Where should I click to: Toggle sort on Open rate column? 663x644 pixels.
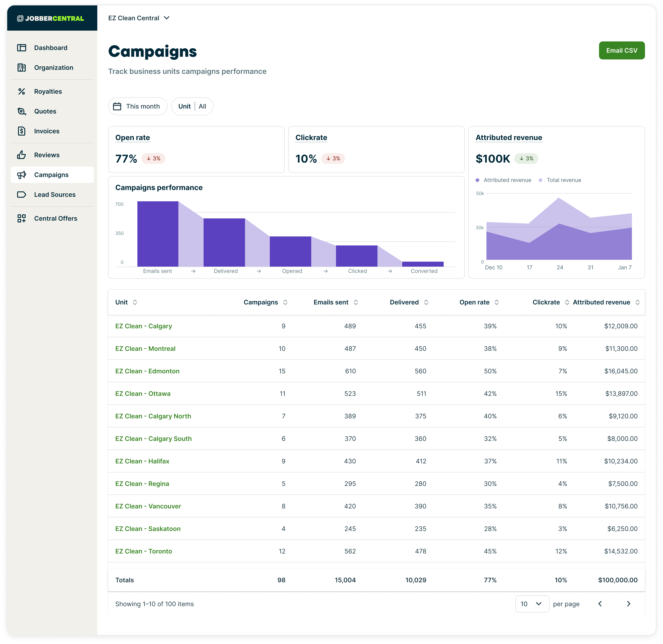pos(496,302)
